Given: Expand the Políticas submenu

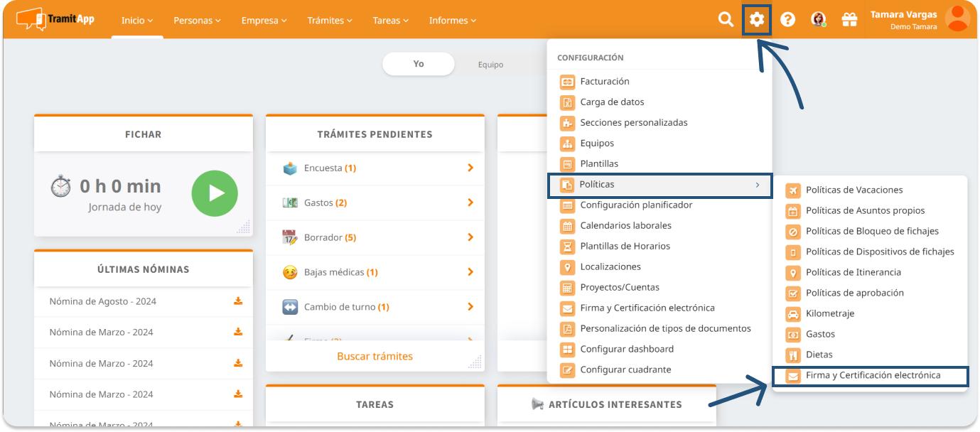Looking at the screenshot, I should click(659, 185).
